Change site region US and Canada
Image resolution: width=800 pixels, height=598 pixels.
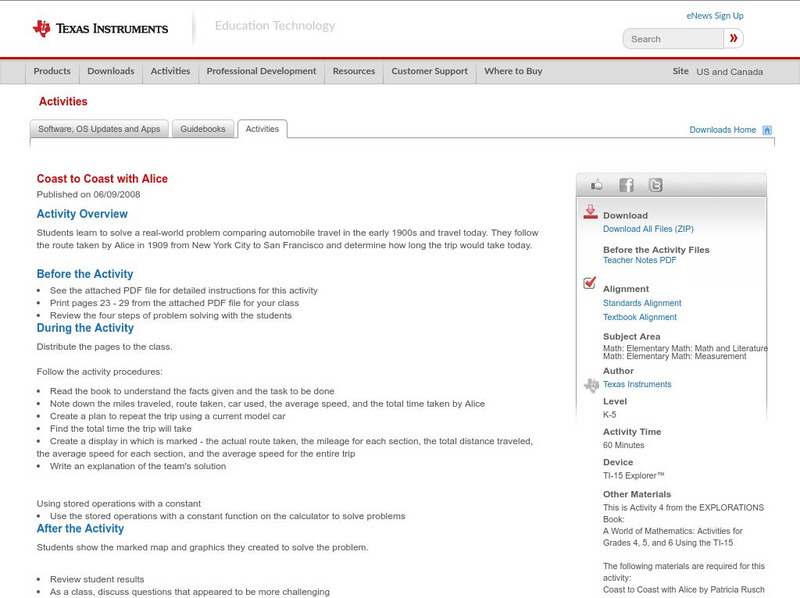[730, 72]
